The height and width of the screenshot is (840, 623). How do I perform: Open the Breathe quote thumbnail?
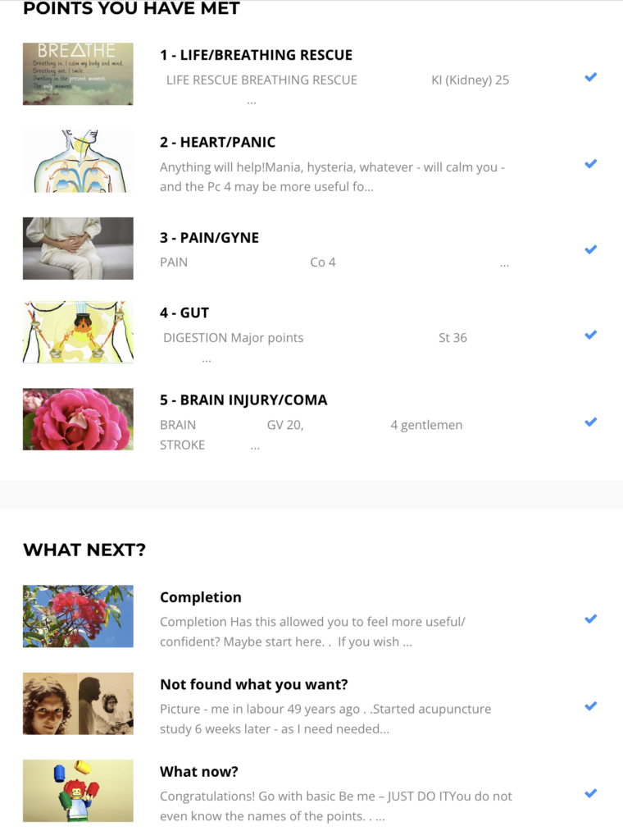(x=78, y=74)
